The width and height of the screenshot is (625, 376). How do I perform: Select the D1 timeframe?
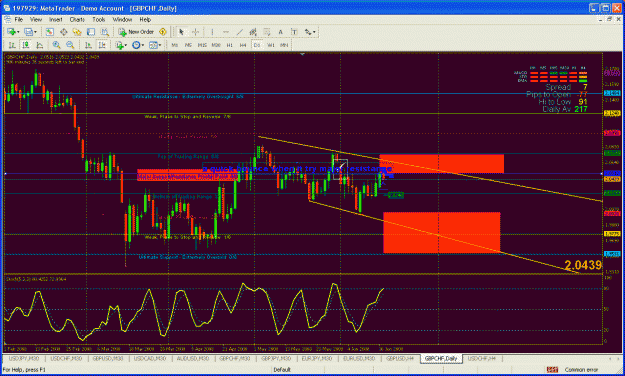257,45
